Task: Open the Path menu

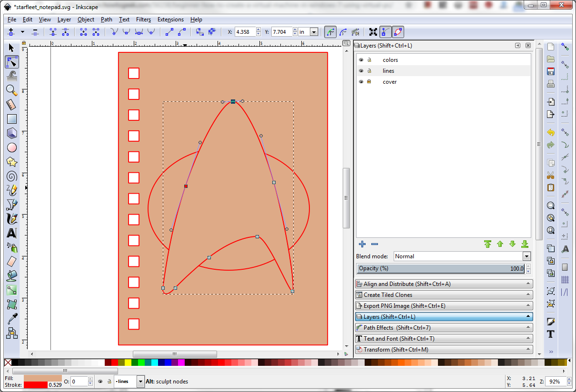Action: pyautogui.click(x=107, y=20)
